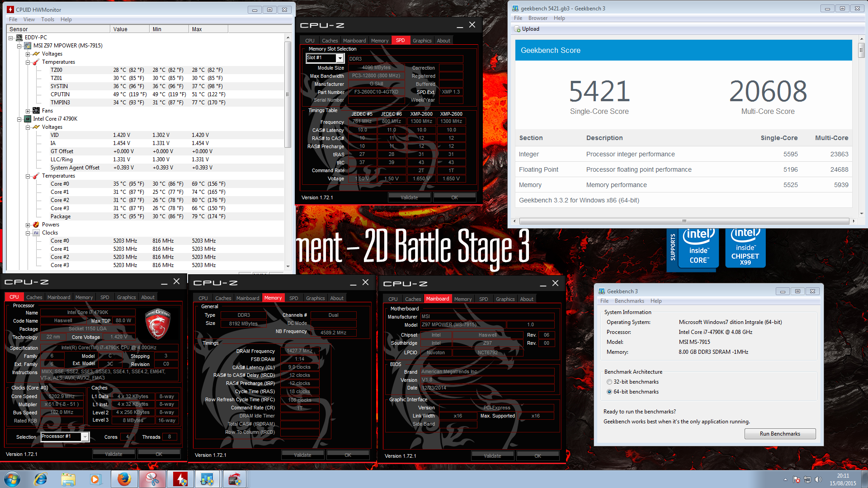Click the Floating Point row in Geekbench results
Screen dimensions: 868x488
tap(684, 169)
